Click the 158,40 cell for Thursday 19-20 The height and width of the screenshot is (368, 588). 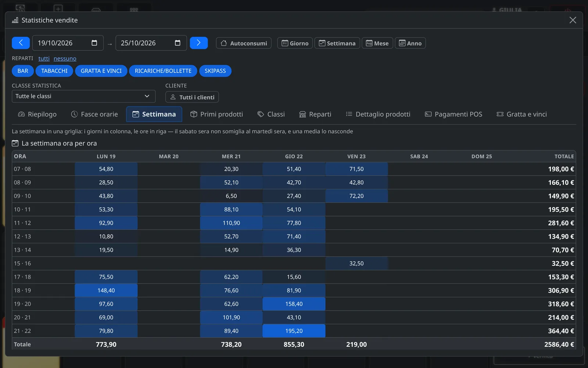click(x=294, y=304)
